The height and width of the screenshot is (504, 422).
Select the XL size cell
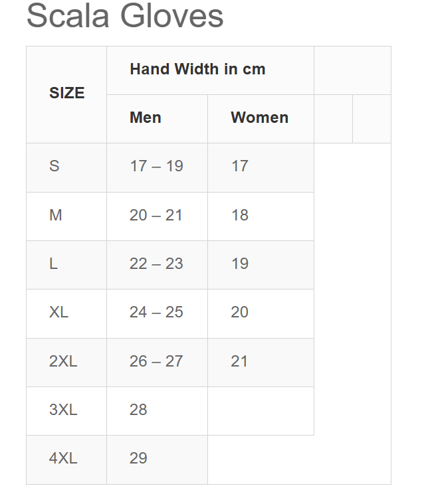click(x=58, y=312)
